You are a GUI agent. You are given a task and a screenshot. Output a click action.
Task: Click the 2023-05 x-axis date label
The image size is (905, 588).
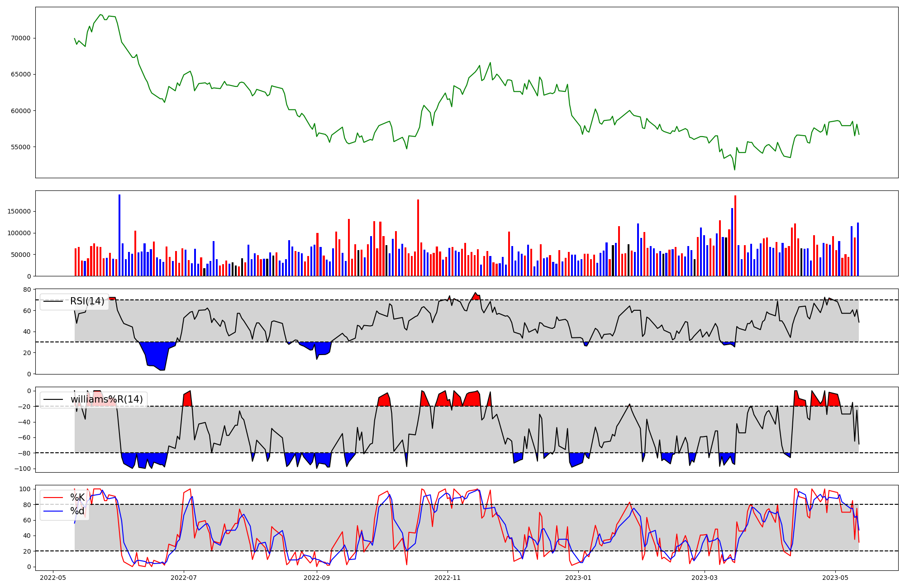pyautogui.click(x=835, y=578)
